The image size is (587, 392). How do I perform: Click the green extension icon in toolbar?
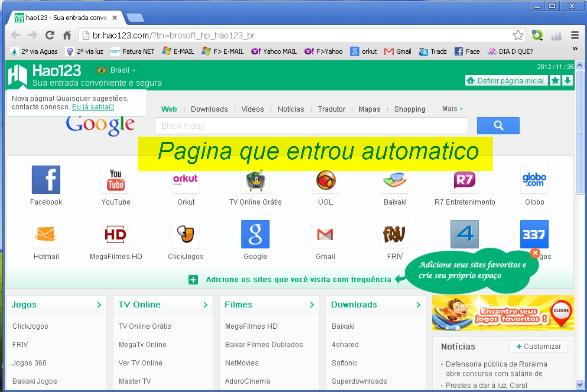[537, 35]
